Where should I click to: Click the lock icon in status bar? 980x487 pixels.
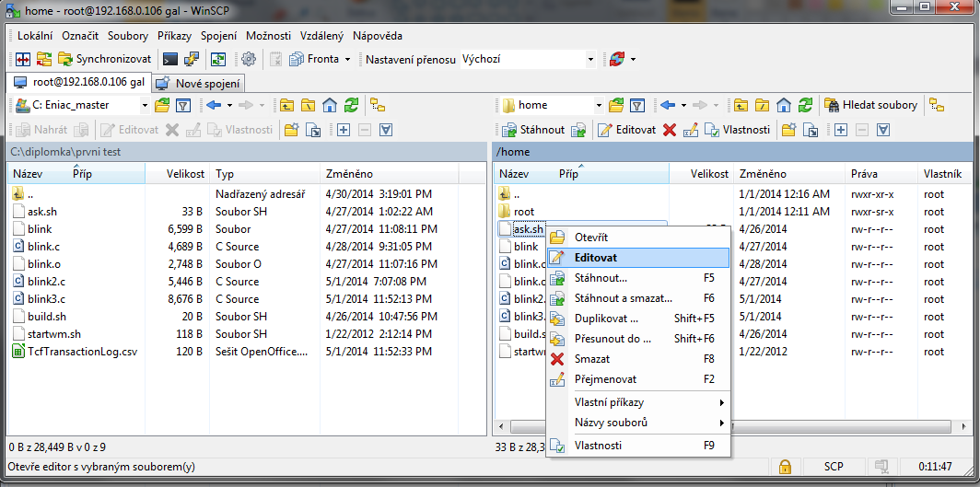click(785, 467)
